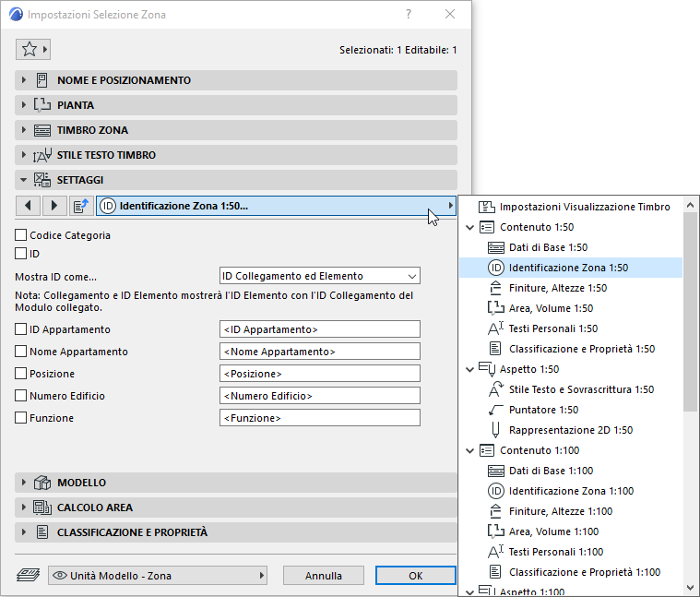
Task: Enable the Codice Categoria checkbox
Action: pos(20,235)
